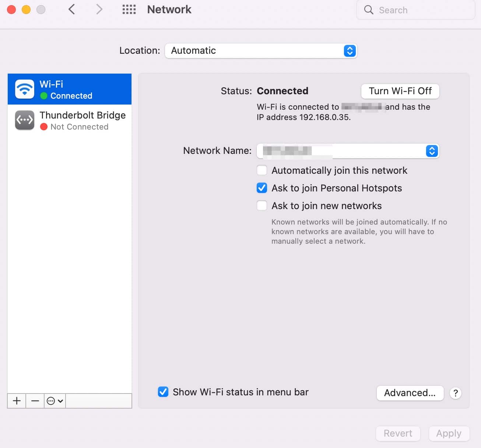This screenshot has width=481, height=448.
Task: Click the search magnifier icon
Action: tap(368, 10)
